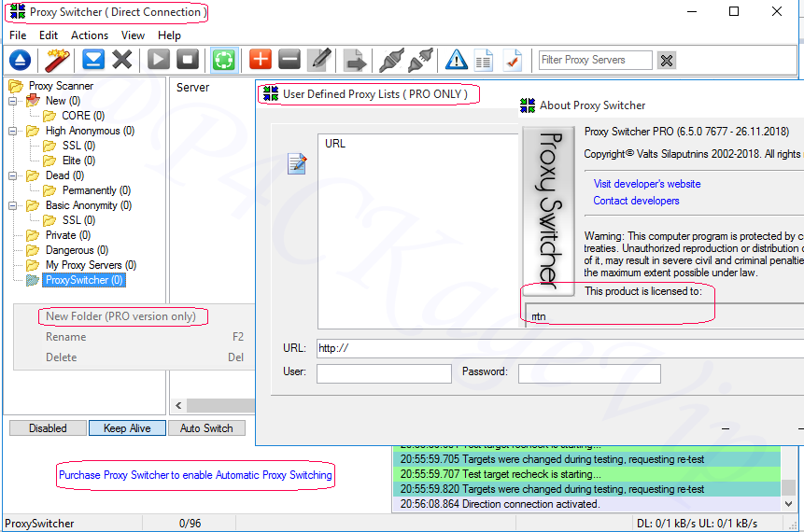Screen dimensions: 804x532
Task: Click the warning triangle toolbar icon
Action: tap(457, 60)
